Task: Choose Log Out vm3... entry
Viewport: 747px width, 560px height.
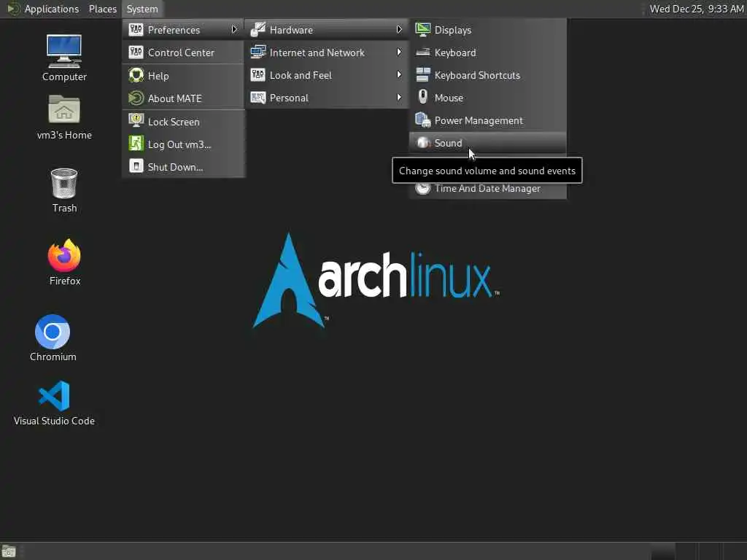Action: pyautogui.click(x=183, y=144)
